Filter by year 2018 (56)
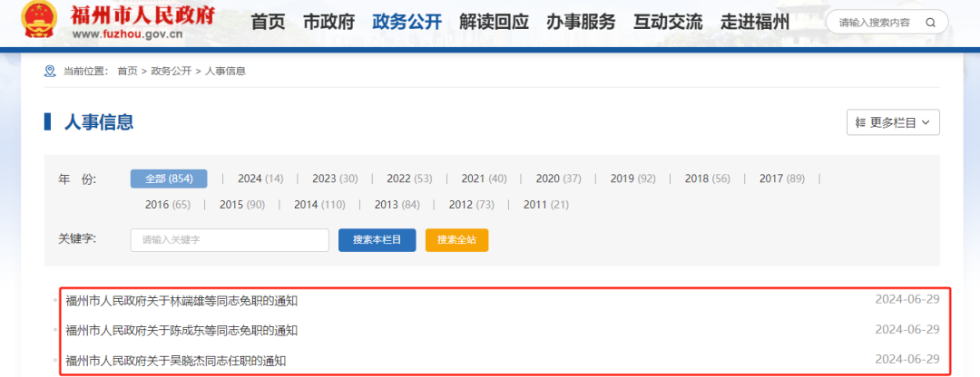 pos(708,179)
